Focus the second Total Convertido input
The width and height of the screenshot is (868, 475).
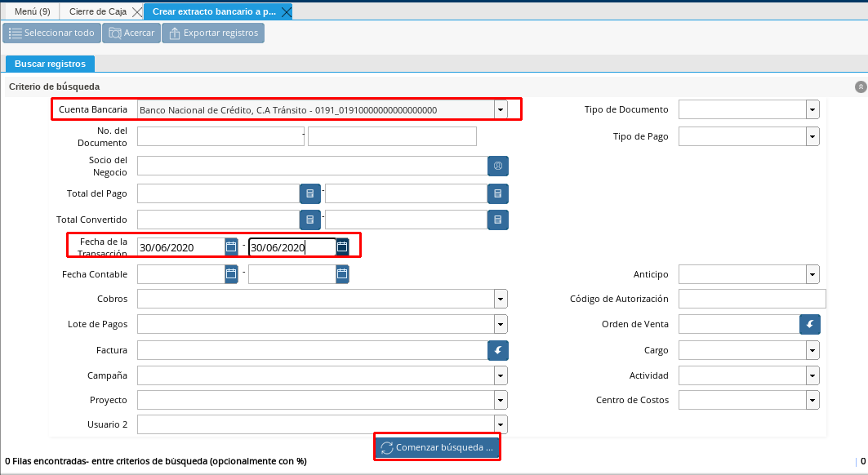407,220
